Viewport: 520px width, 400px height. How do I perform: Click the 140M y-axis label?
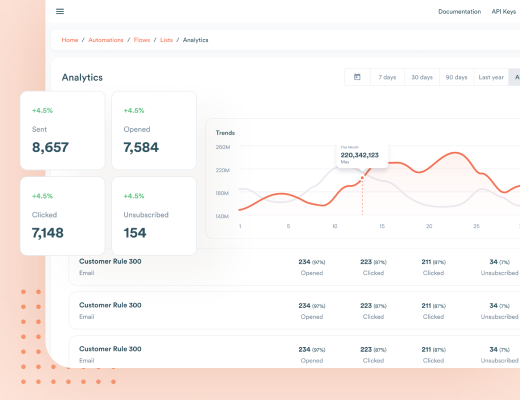(x=222, y=216)
